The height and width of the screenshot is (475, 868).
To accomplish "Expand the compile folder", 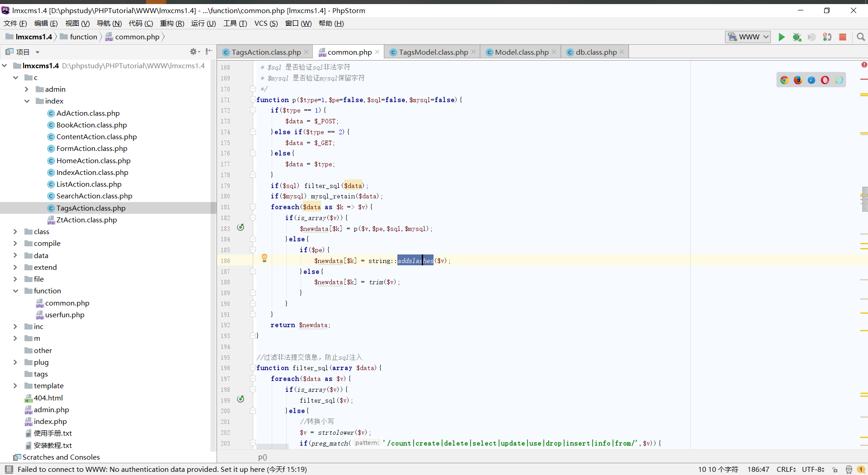I will pos(15,244).
